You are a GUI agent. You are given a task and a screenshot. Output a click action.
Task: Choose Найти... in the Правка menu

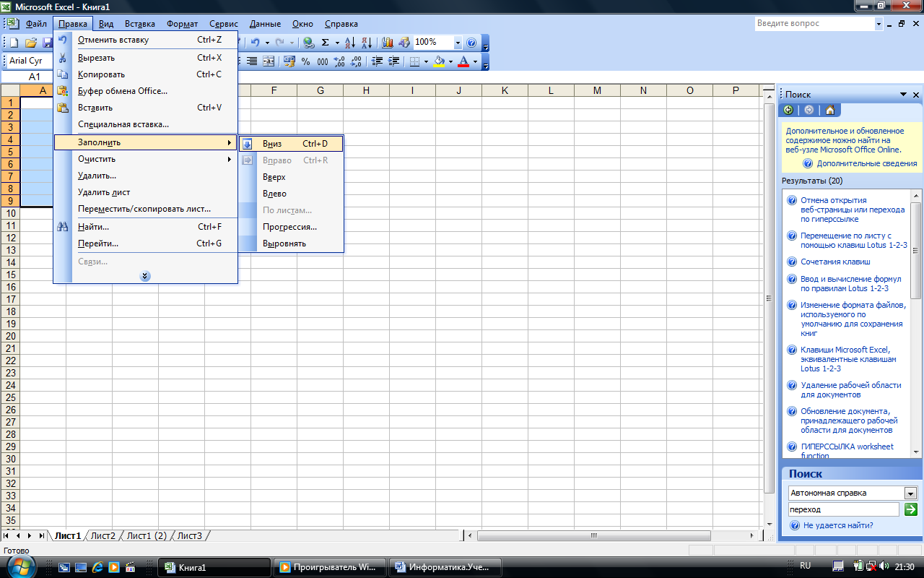point(146,227)
